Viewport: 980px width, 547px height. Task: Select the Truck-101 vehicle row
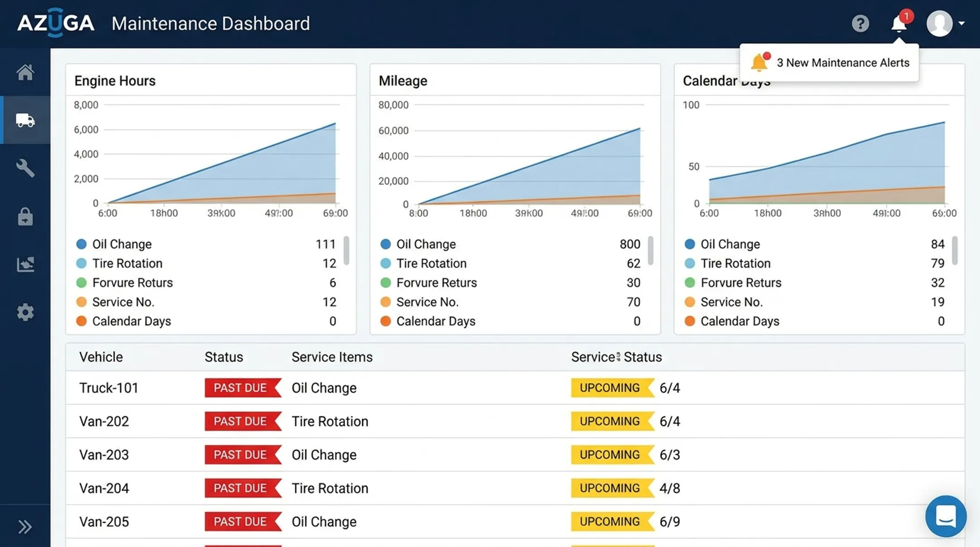click(x=515, y=388)
